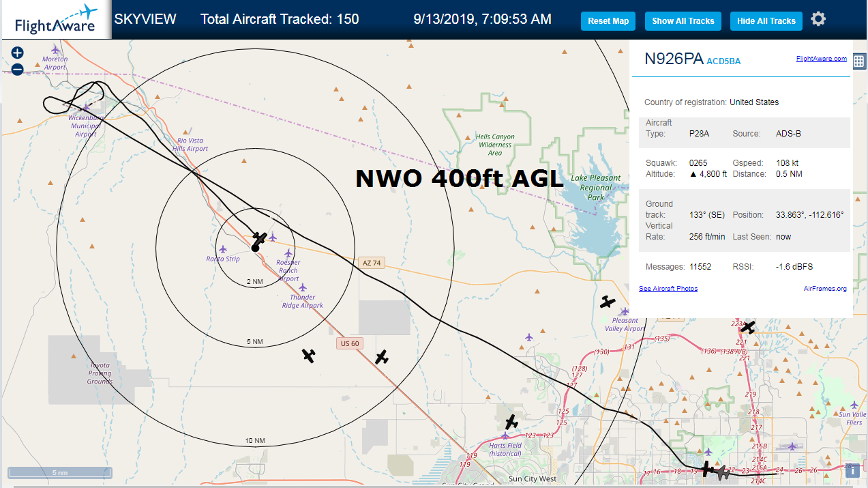Select aircraft icon near Pleasant Valley Airport
Image resolution: width=868 pixels, height=488 pixels.
(x=608, y=302)
